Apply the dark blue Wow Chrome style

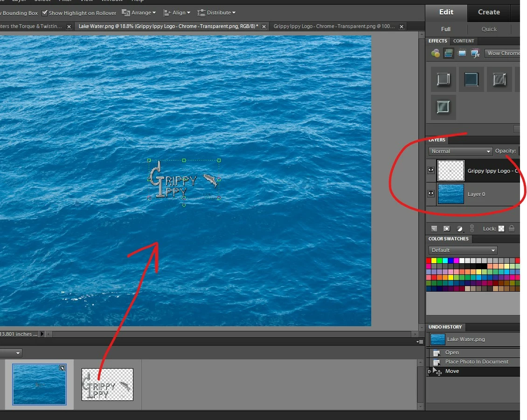(471, 79)
